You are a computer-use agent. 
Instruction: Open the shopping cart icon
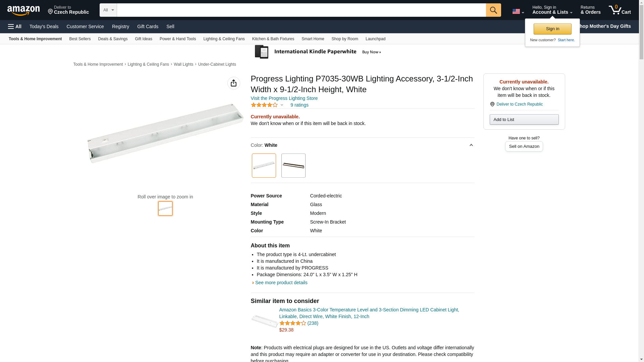[620, 10]
